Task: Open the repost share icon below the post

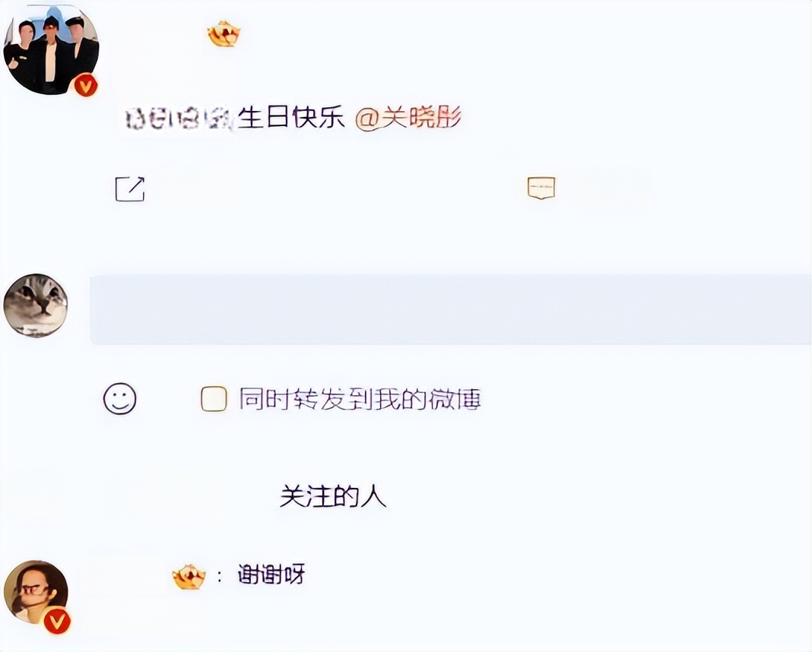Action: tap(129, 189)
